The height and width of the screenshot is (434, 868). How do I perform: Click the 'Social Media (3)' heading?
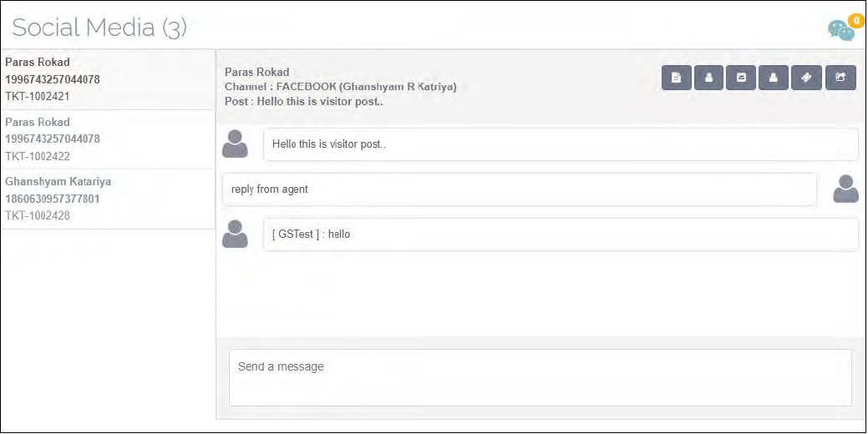(99, 28)
